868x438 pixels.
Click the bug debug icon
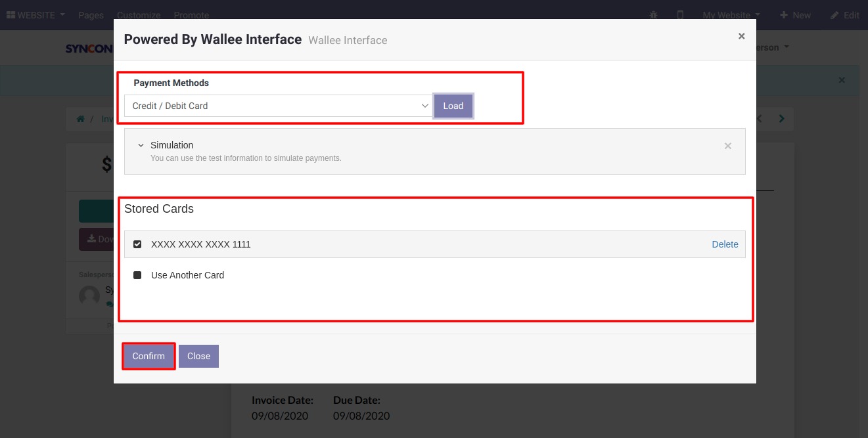(x=653, y=15)
